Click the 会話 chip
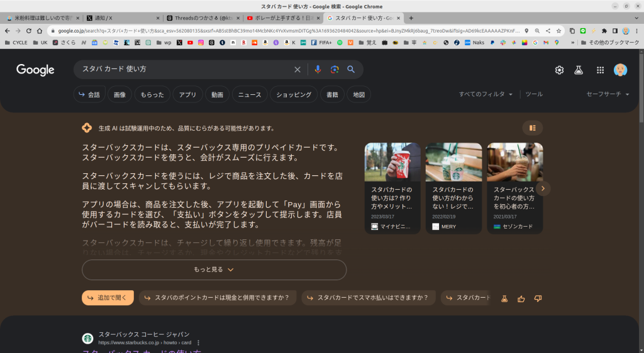The width and height of the screenshot is (644, 353). coord(89,95)
